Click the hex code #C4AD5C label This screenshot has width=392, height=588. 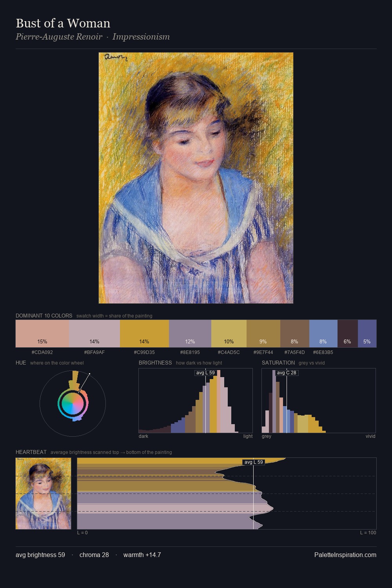[229, 352]
